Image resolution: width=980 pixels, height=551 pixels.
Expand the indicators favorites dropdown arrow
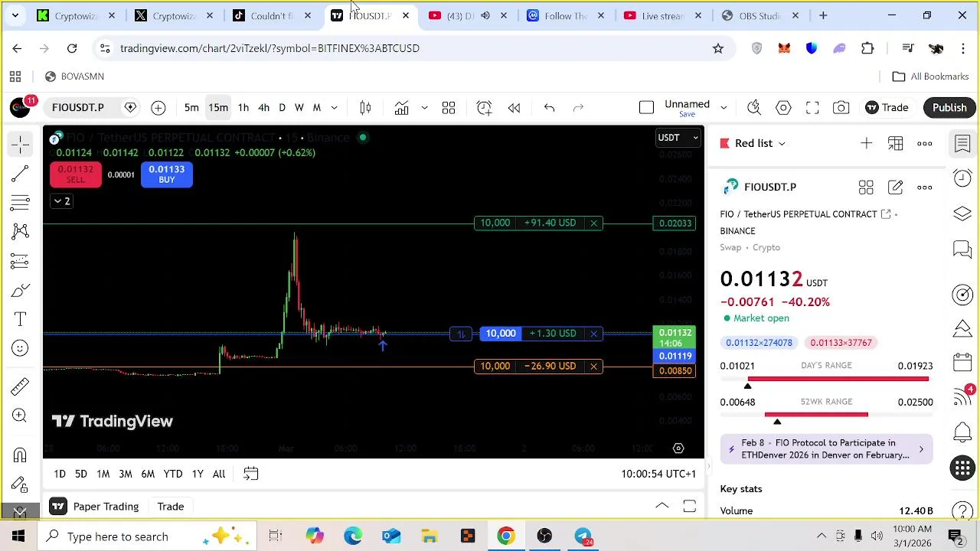424,108
